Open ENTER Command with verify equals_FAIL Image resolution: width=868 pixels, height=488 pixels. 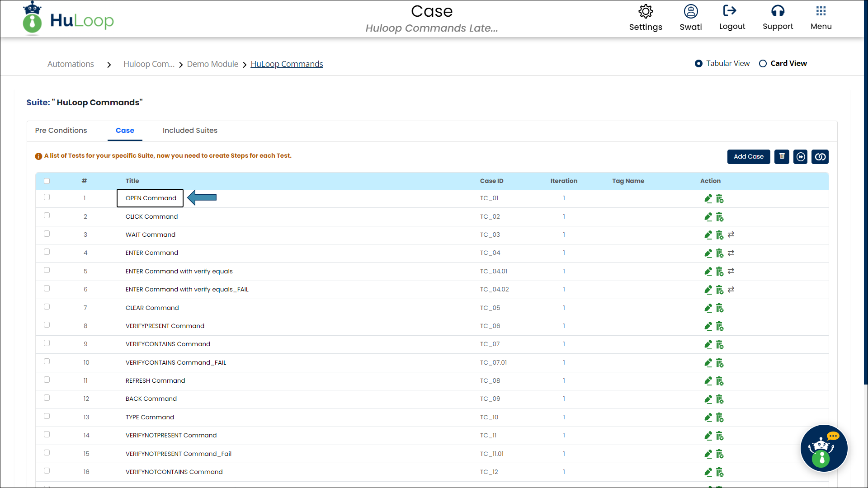point(187,290)
